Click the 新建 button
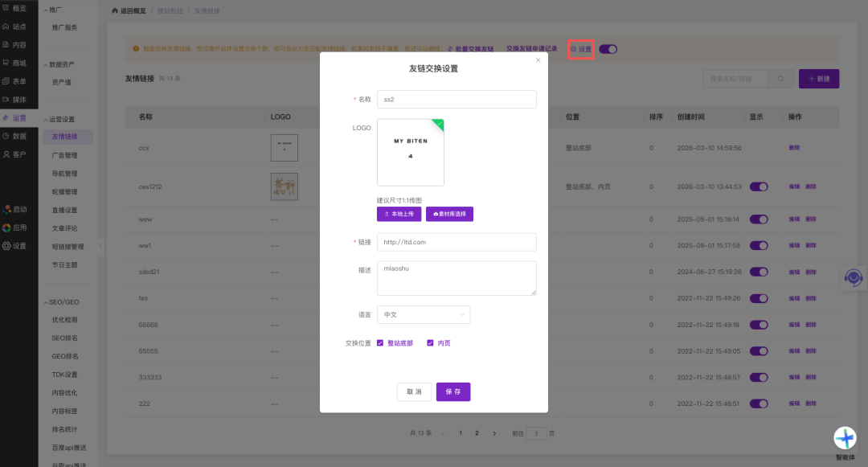868x467 pixels. (819, 79)
